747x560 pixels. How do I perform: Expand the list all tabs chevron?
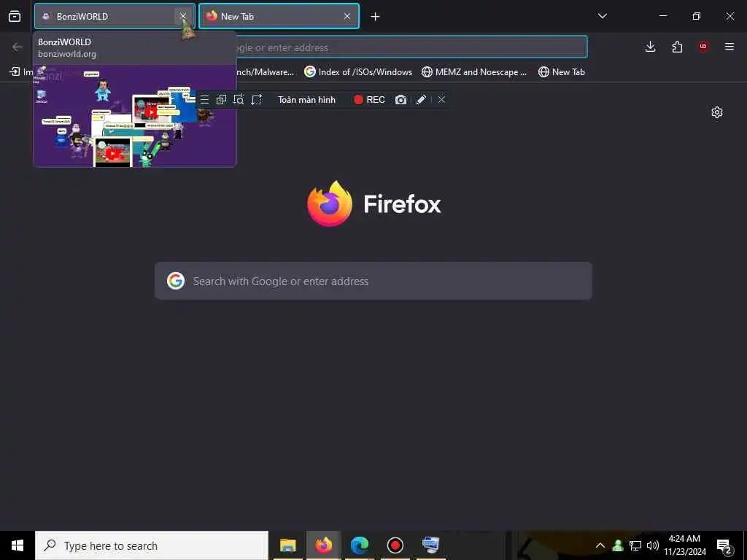coord(602,16)
